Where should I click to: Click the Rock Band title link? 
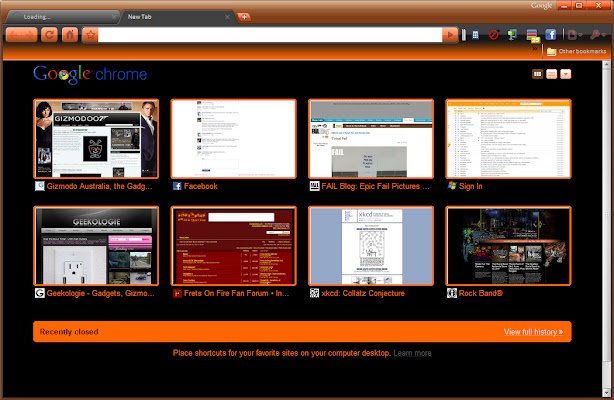click(x=480, y=293)
